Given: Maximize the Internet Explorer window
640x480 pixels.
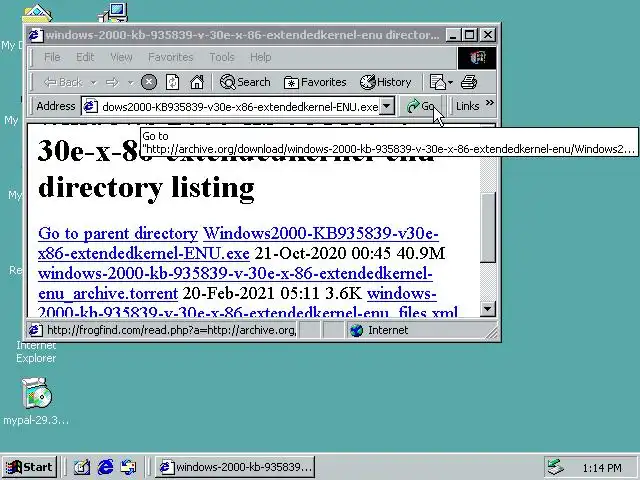Looking at the screenshot, I should [469, 35].
